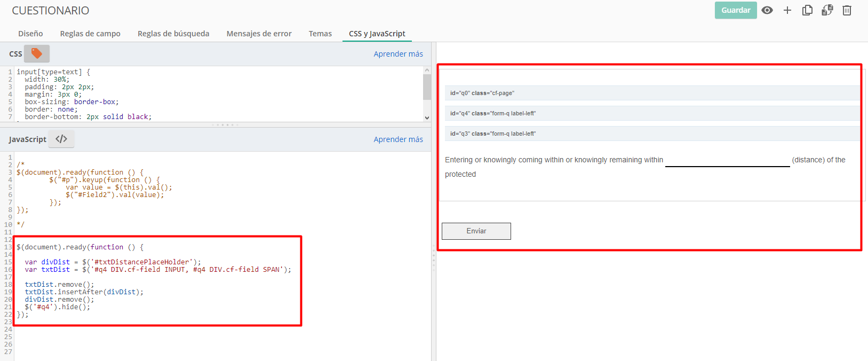Click the distance text input field
This screenshot has height=361, width=868.
[727, 160]
